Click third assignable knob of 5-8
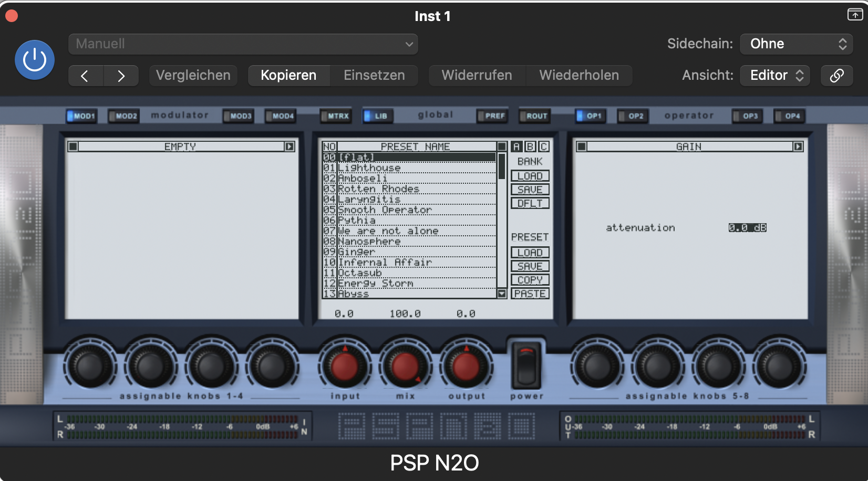The height and width of the screenshot is (481, 868). point(719,366)
